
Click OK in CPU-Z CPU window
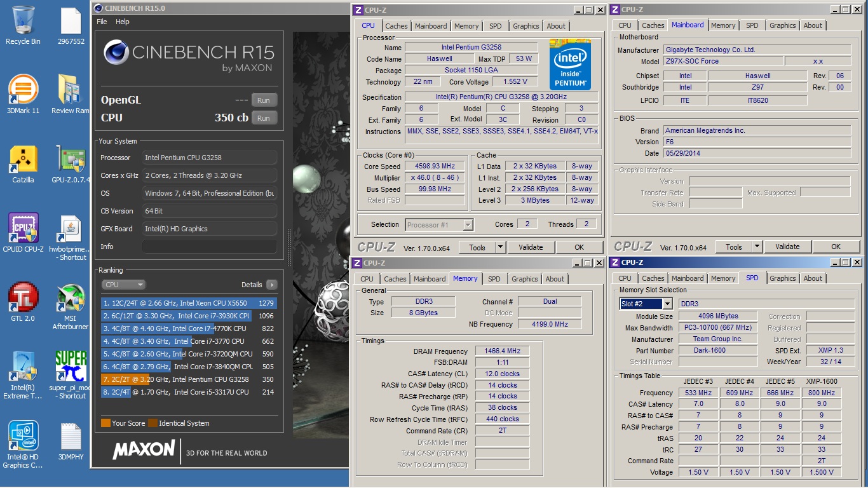[579, 247]
